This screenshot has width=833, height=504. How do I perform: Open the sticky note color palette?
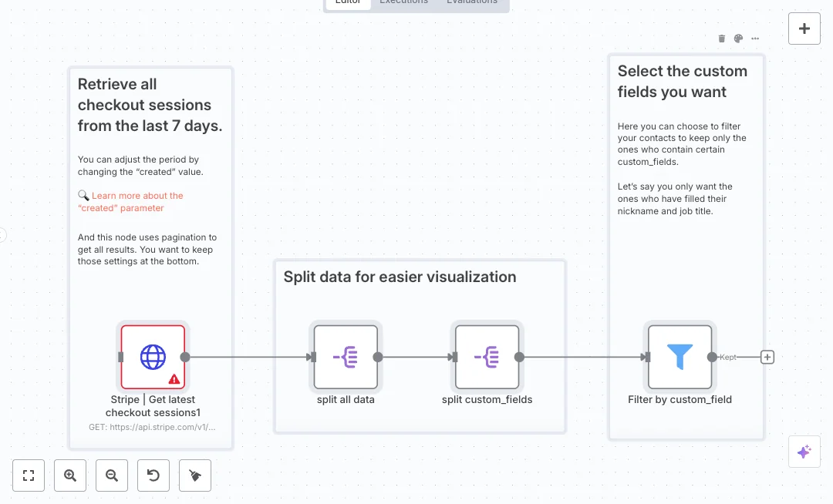coord(738,39)
